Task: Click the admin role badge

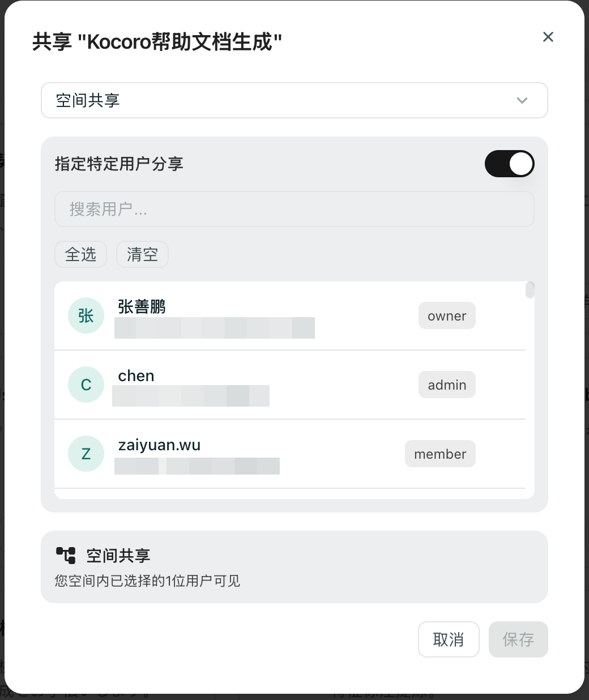Action: (x=447, y=385)
